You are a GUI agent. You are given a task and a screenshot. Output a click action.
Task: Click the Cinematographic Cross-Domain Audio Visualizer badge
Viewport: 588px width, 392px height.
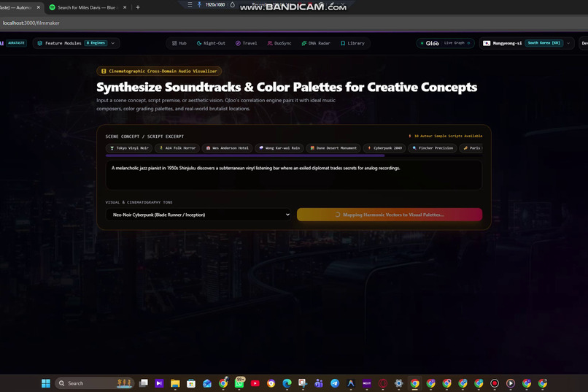[159, 71]
